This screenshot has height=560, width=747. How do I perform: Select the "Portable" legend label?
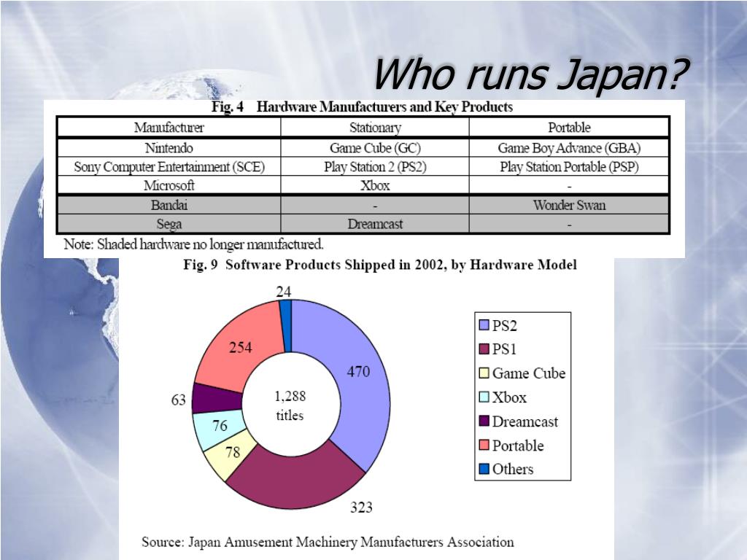pyautogui.click(x=518, y=446)
